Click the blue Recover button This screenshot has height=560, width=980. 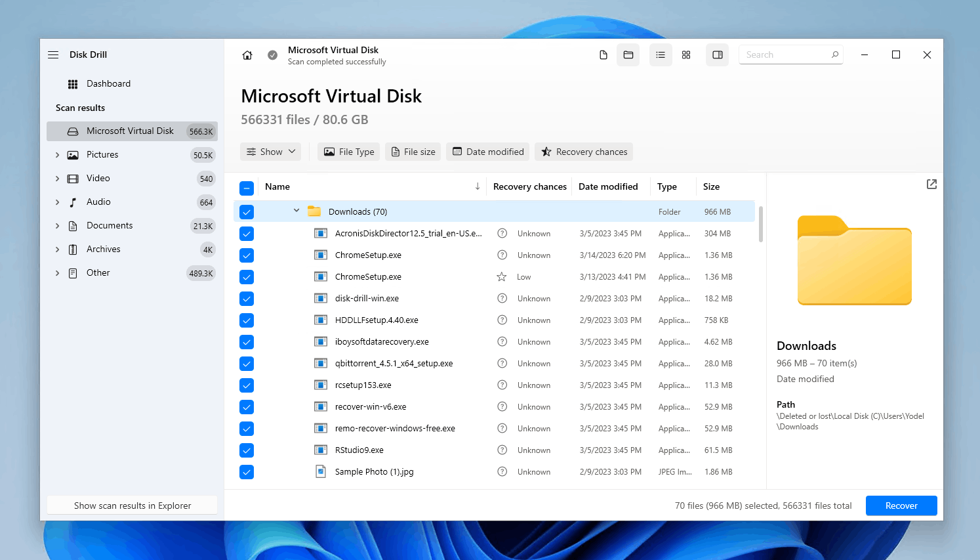tap(901, 506)
